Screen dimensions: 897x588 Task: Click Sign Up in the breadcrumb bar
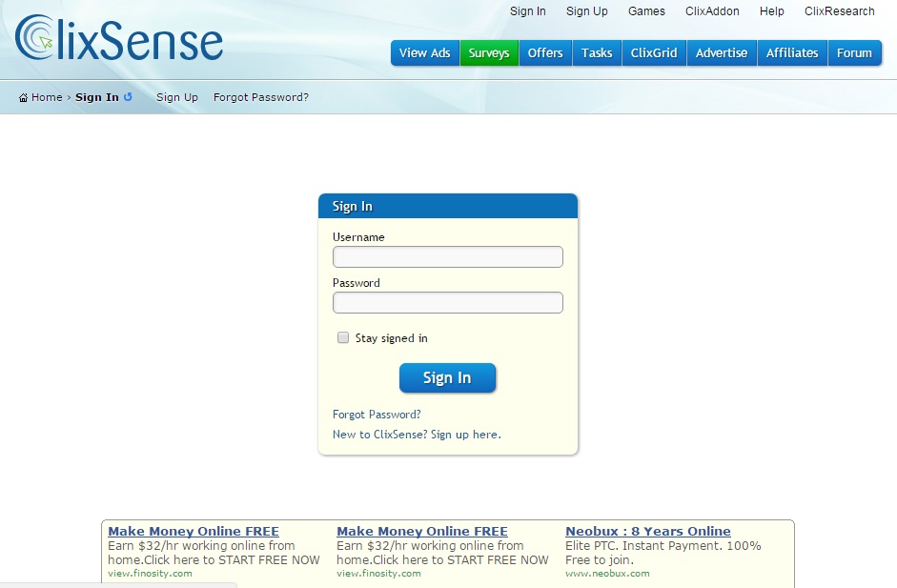[177, 97]
